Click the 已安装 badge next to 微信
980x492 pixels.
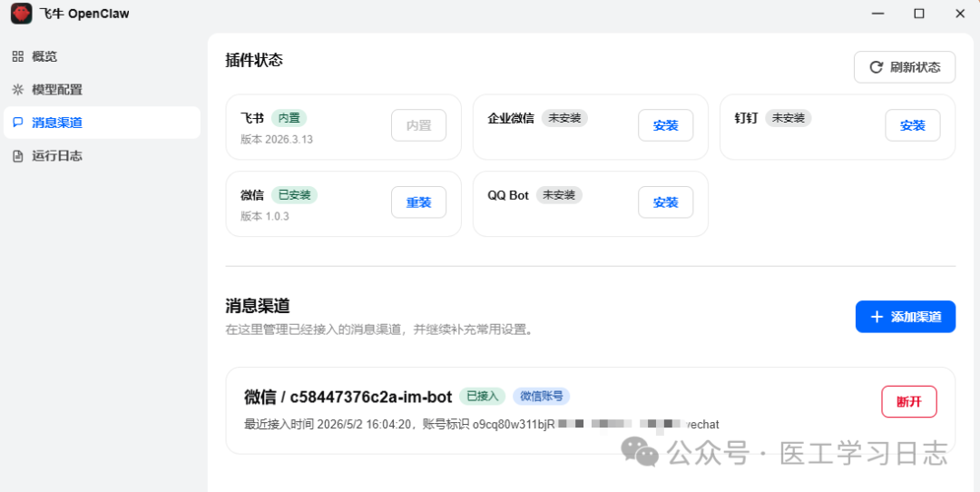click(x=294, y=194)
